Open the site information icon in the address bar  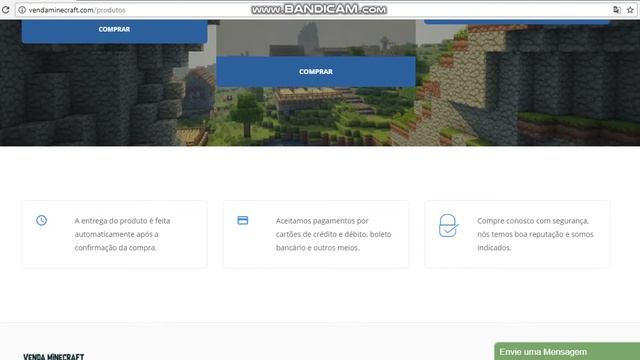pos(22,10)
